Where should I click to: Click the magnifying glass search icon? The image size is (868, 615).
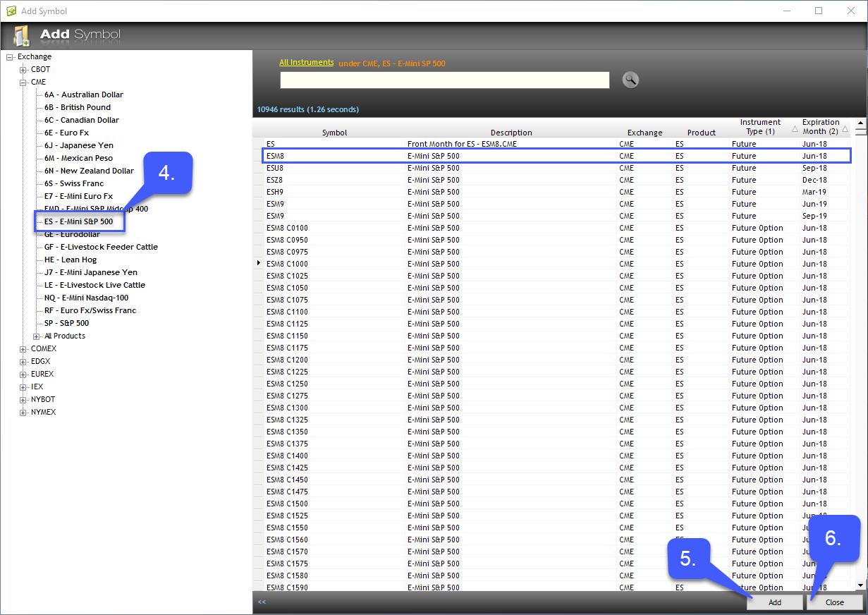[x=630, y=80]
